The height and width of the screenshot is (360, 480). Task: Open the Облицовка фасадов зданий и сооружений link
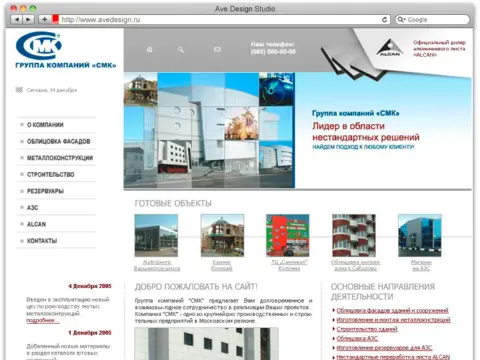[392, 310]
